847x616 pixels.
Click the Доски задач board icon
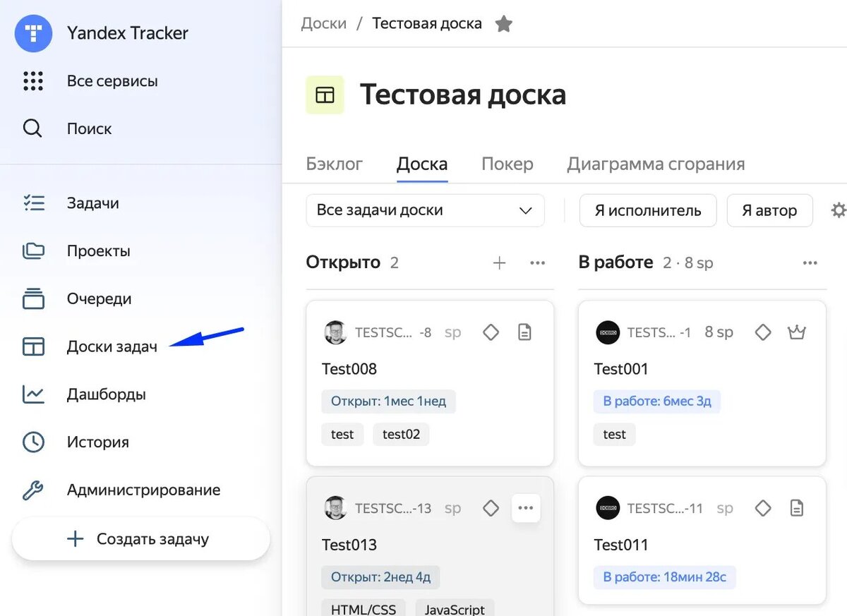(33, 346)
